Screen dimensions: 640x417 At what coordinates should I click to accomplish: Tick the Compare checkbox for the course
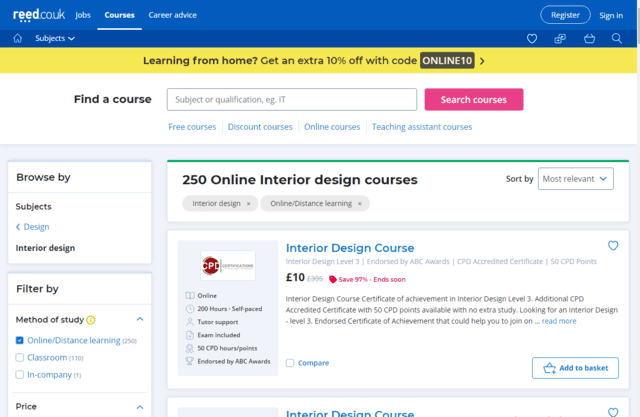click(290, 363)
